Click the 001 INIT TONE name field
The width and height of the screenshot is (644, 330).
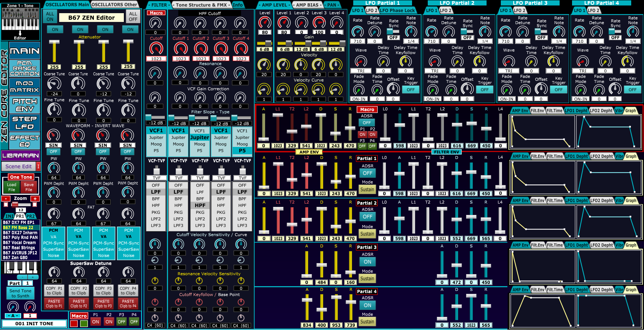34,323
